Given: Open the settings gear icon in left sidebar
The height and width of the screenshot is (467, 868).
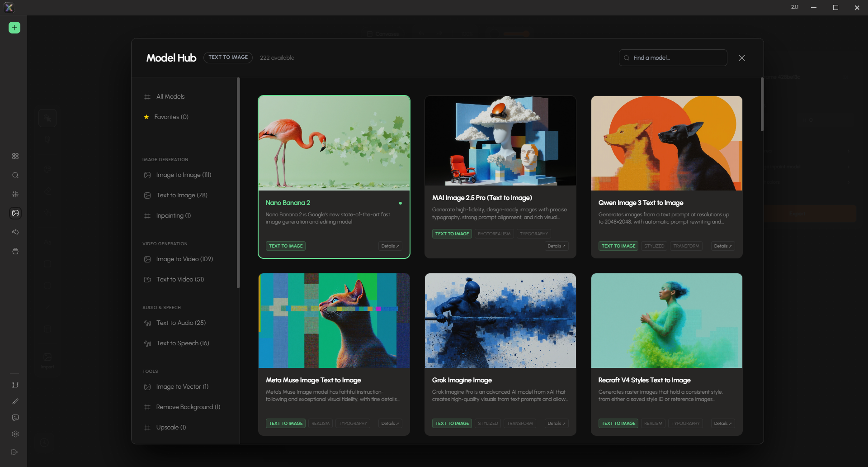Looking at the screenshot, I should click(x=15, y=434).
